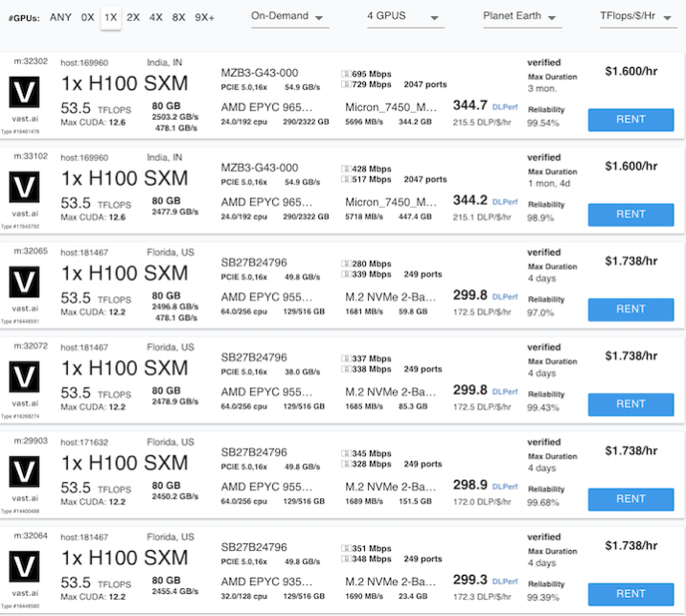Select the 0X GPU count filter
This screenshot has width=686, height=616.
click(87, 17)
